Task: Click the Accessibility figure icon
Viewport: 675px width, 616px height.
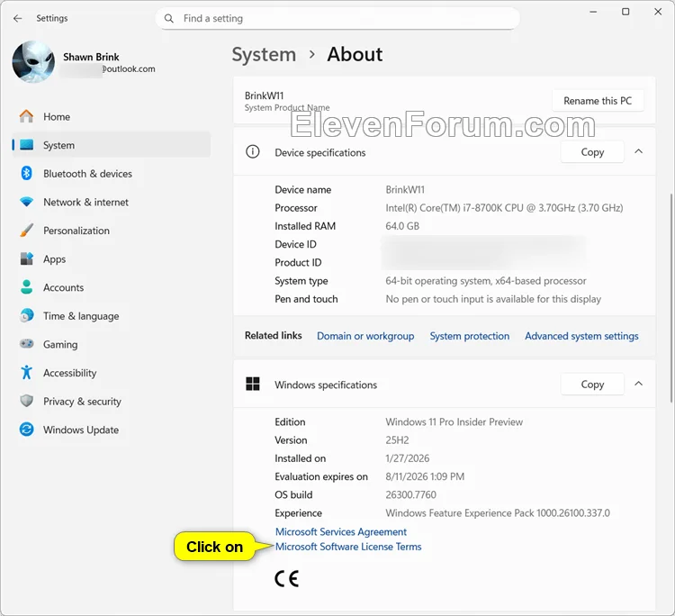Action: click(x=27, y=372)
